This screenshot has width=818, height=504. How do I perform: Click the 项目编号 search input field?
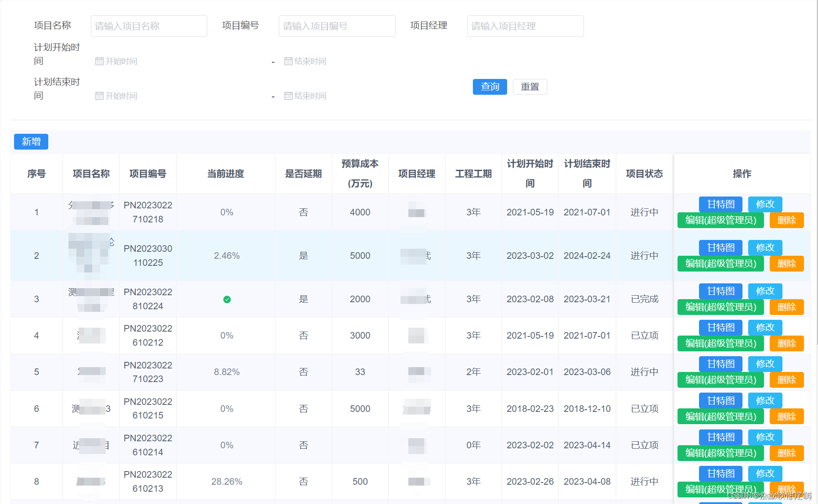click(x=337, y=26)
